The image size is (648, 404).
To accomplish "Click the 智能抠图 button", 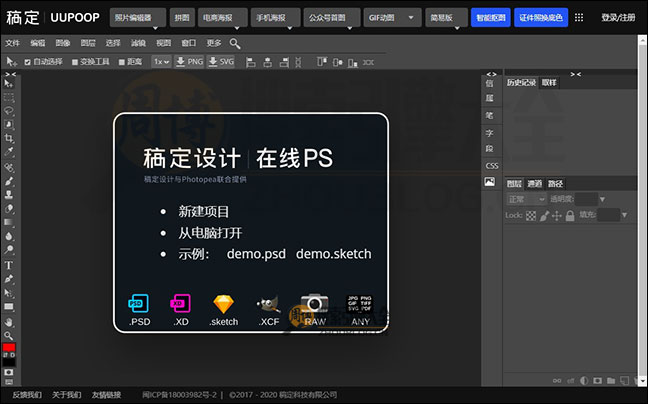I will pos(491,18).
